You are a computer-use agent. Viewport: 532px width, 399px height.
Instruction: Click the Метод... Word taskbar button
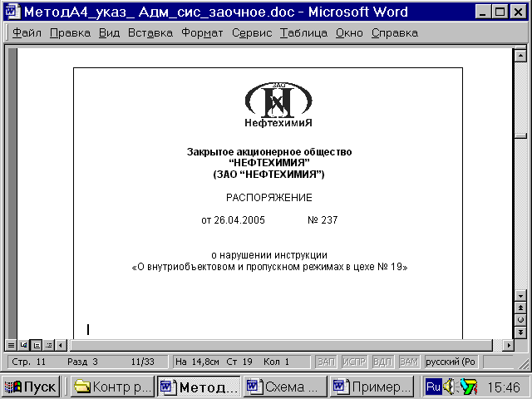pyautogui.click(x=199, y=387)
